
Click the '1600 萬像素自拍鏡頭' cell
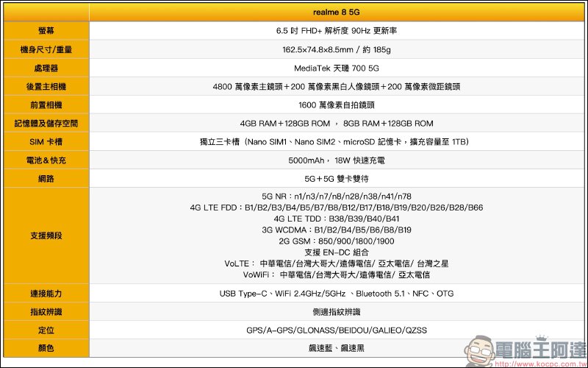pyautogui.click(x=337, y=105)
